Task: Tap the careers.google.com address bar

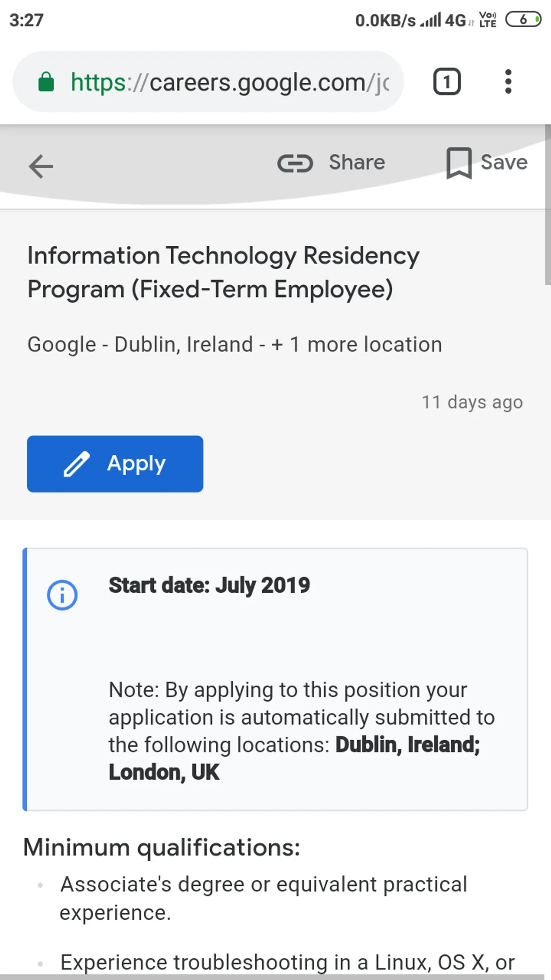Action: (x=230, y=82)
